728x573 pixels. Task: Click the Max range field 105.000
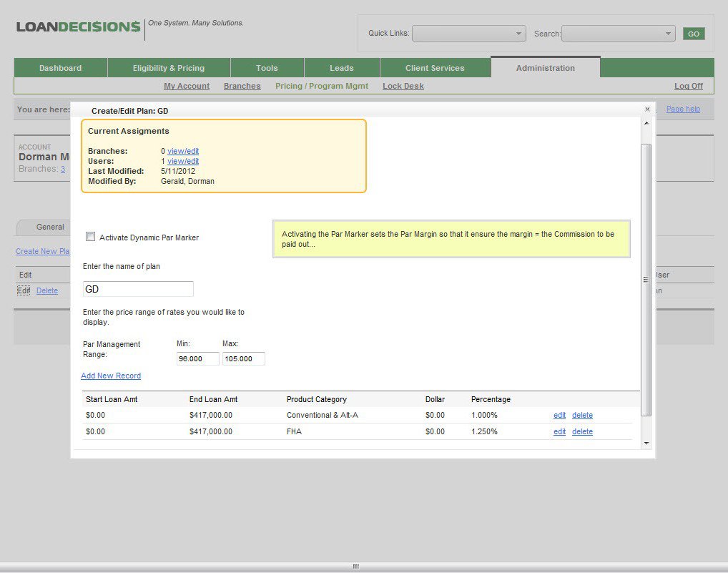(244, 358)
